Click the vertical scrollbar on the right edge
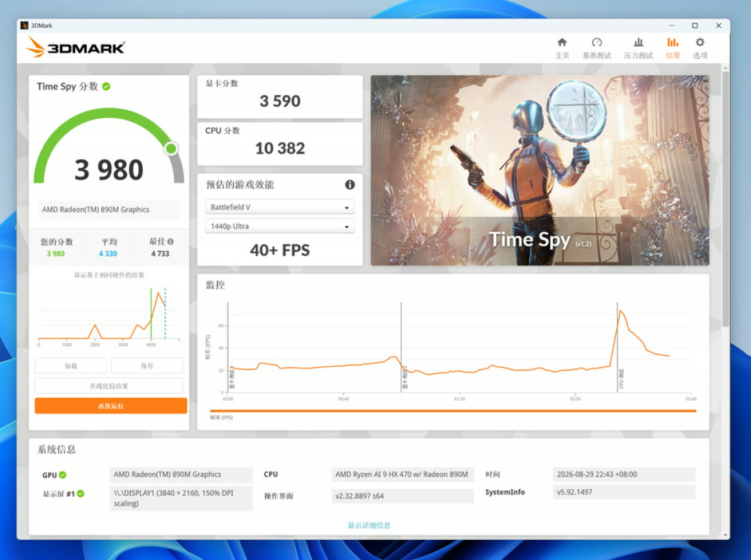Screen dimensions: 751x560 (x=725, y=199)
